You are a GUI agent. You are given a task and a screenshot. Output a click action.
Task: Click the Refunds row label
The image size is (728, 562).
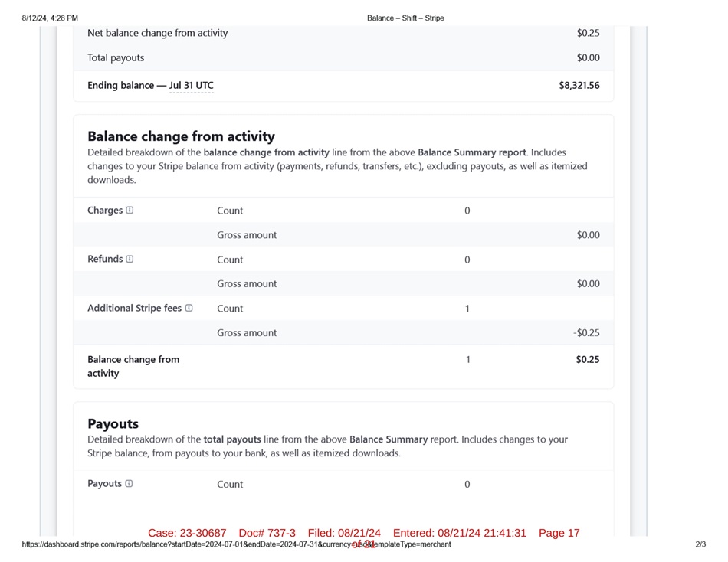tap(105, 259)
